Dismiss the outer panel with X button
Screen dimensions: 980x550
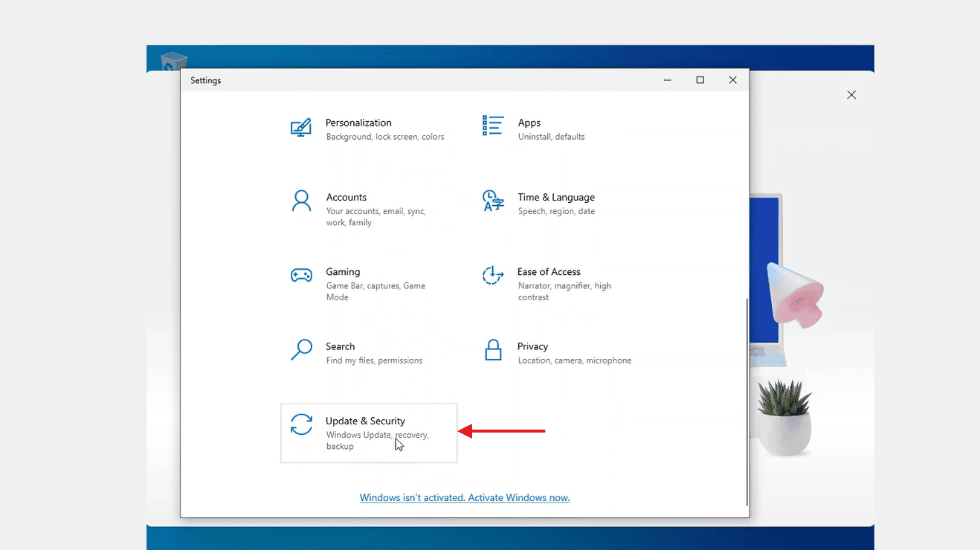pyautogui.click(x=851, y=95)
